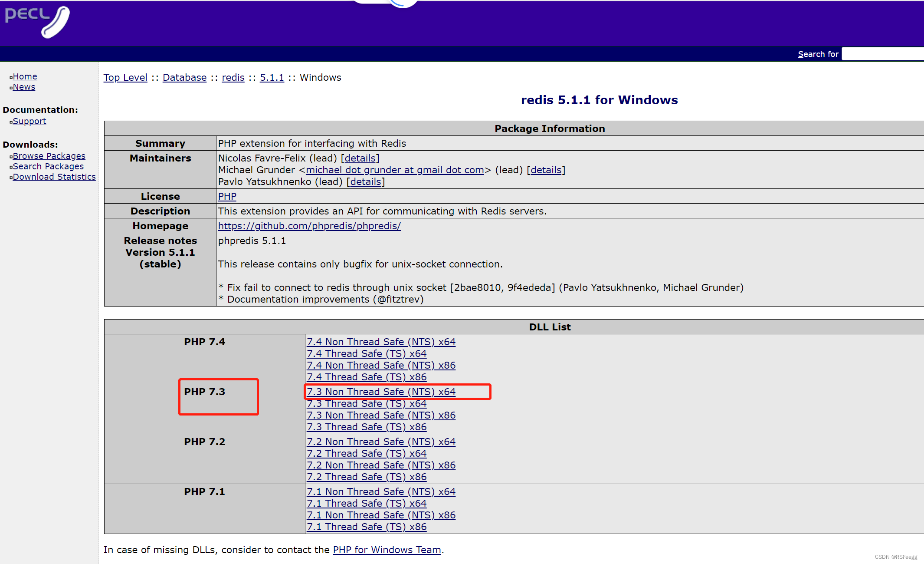This screenshot has width=924, height=564.
Task: Open the News link in sidebar
Action: (24, 87)
